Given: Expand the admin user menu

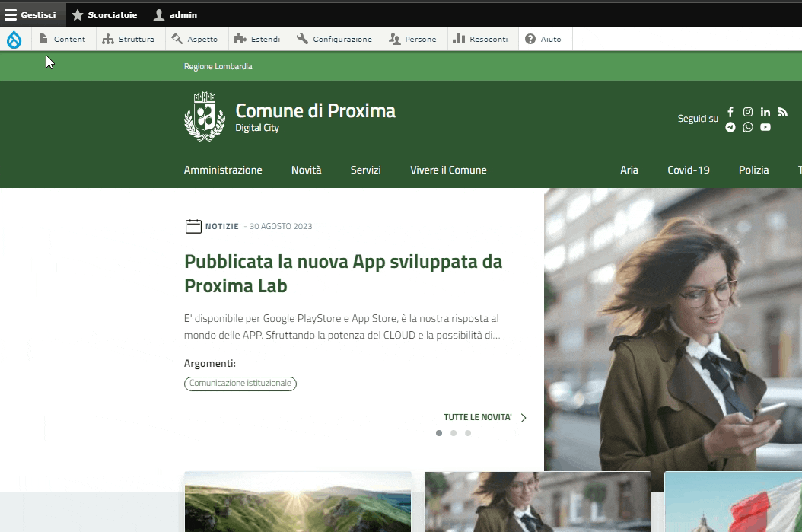Looking at the screenshot, I should click(176, 14).
